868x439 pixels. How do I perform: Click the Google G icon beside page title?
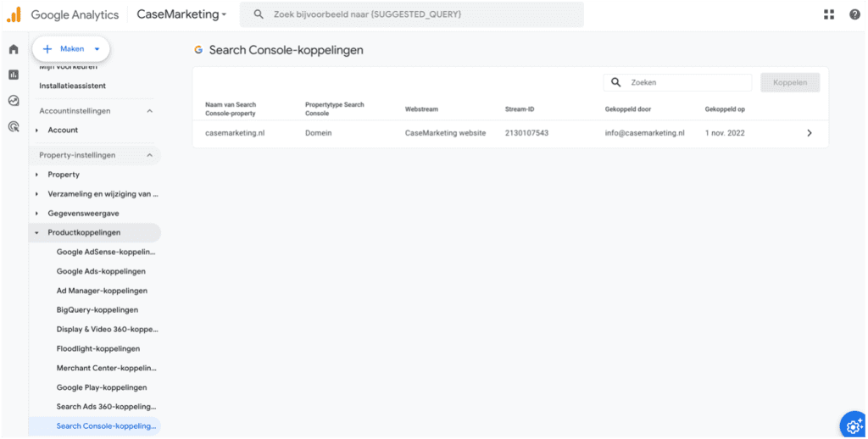tap(198, 50)
